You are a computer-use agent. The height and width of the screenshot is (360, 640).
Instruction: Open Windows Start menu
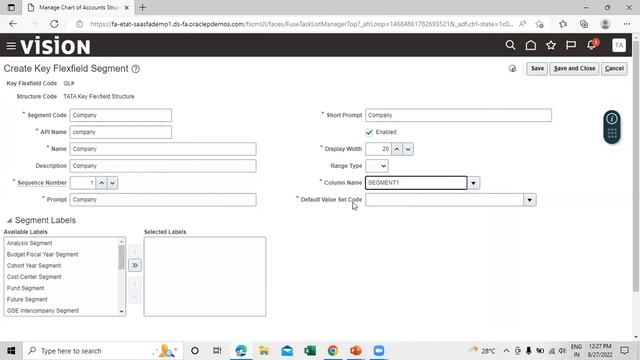click(11, 351)
